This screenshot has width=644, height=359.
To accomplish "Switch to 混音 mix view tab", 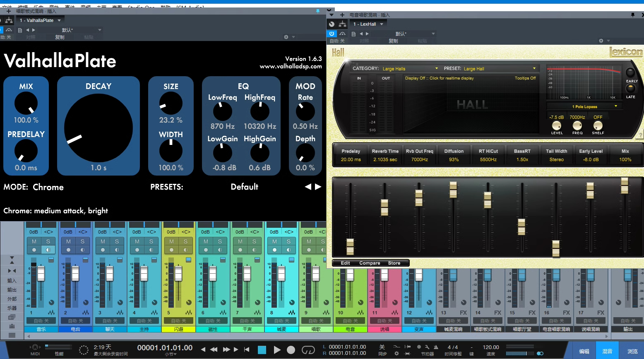I will click(607, 351).
